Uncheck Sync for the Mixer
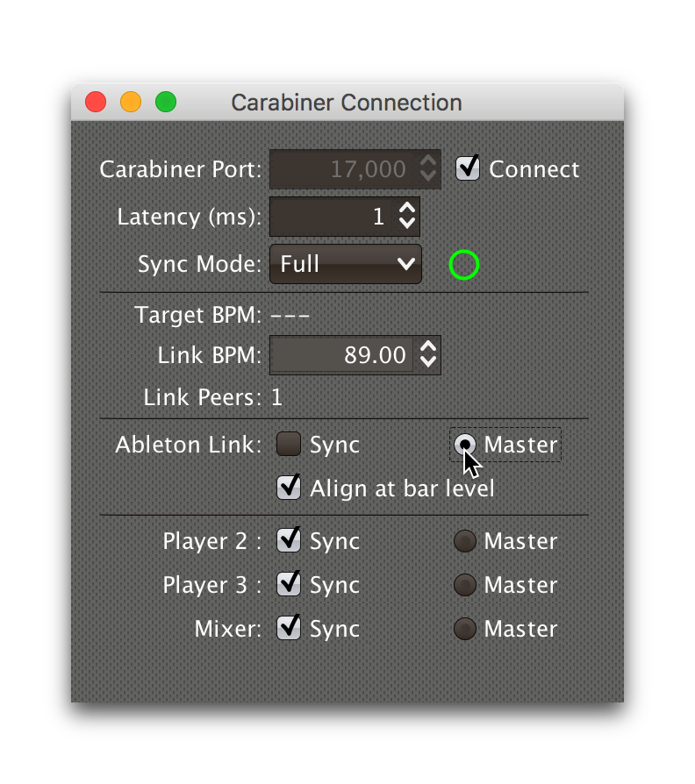The image size is (695, 784). click(x=288, y=628)
